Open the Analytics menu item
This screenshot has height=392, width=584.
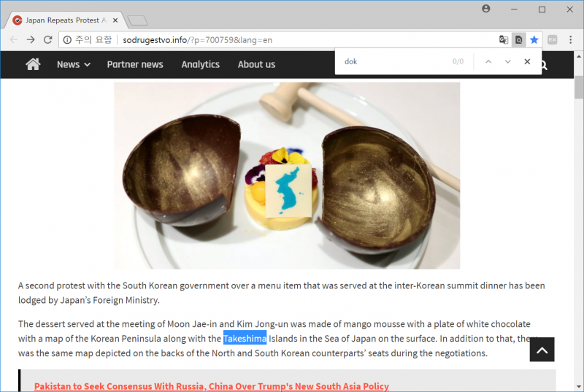click(x=200, y=64)
